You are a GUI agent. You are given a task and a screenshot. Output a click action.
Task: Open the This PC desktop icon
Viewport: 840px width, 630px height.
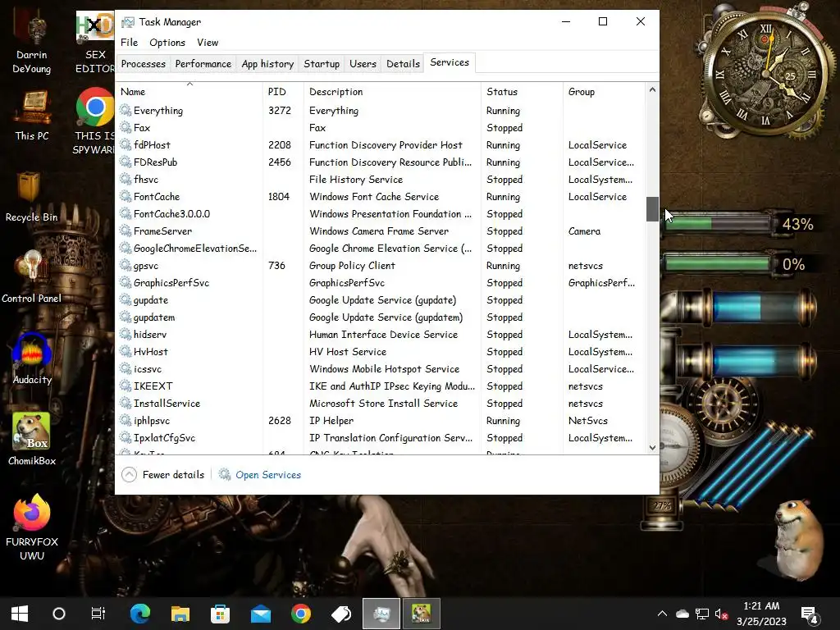tap(32, 115)
